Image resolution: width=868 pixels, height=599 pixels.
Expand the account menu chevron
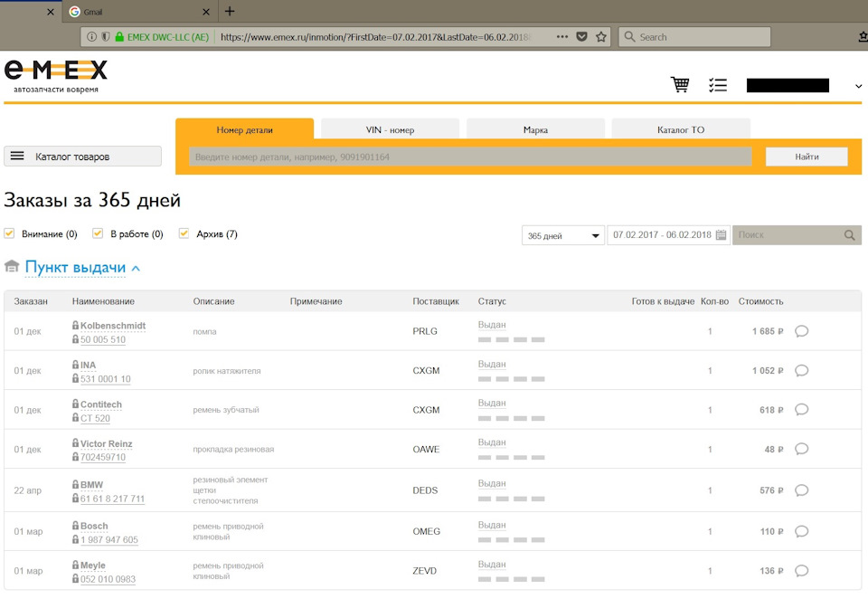[x=858, y=86]
